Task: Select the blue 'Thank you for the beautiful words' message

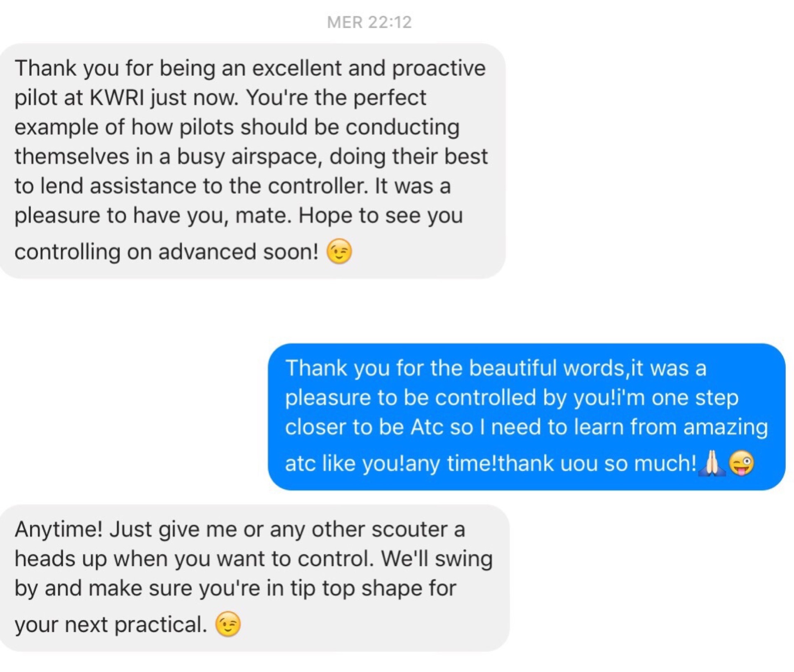Action: point(526,416)
